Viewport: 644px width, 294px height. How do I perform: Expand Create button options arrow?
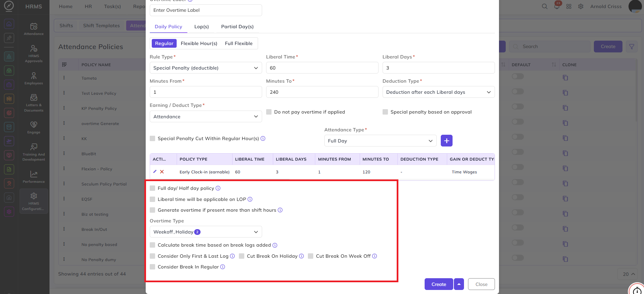pos(459,284)
